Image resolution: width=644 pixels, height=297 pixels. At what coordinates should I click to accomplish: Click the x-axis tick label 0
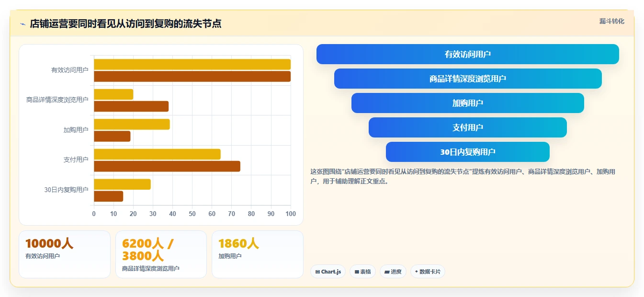pos(94,214)
